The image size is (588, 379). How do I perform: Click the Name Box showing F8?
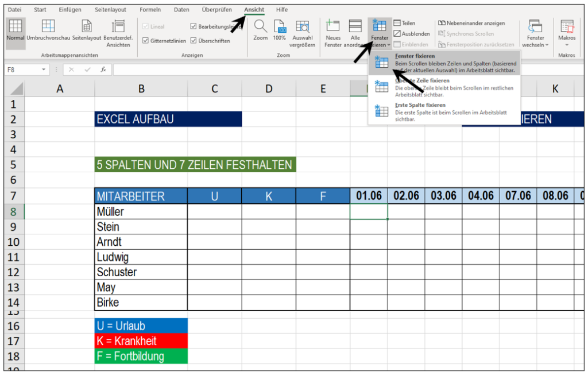[x=23, y=69]
